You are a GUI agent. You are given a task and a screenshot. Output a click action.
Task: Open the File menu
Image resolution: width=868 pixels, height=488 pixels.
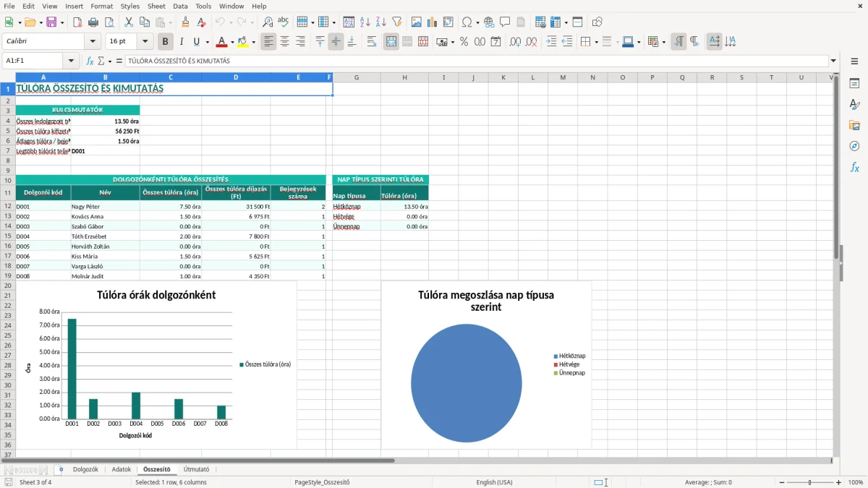tap(9, 6)
